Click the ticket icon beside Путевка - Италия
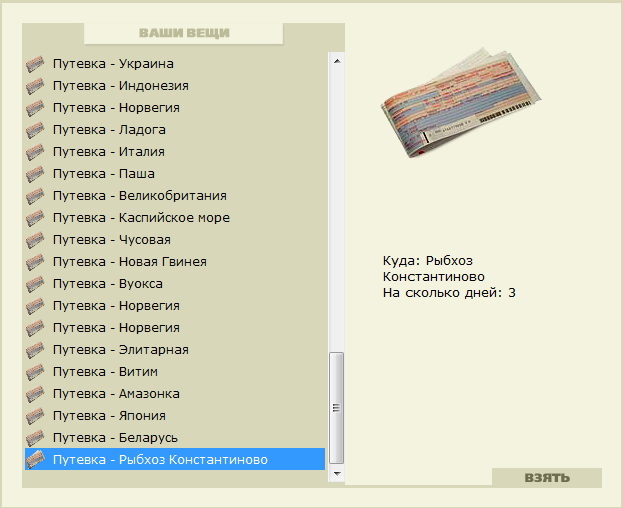 coord(35,152)
